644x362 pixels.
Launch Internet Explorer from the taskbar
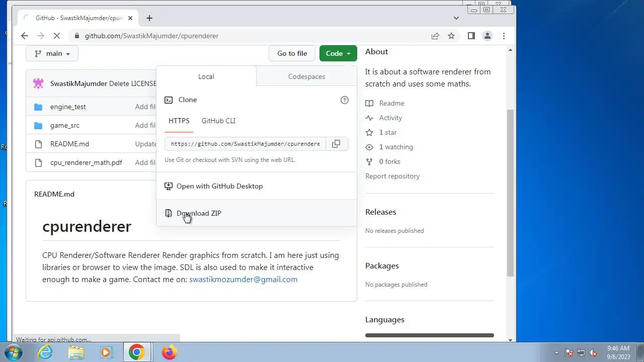point(45,352)
